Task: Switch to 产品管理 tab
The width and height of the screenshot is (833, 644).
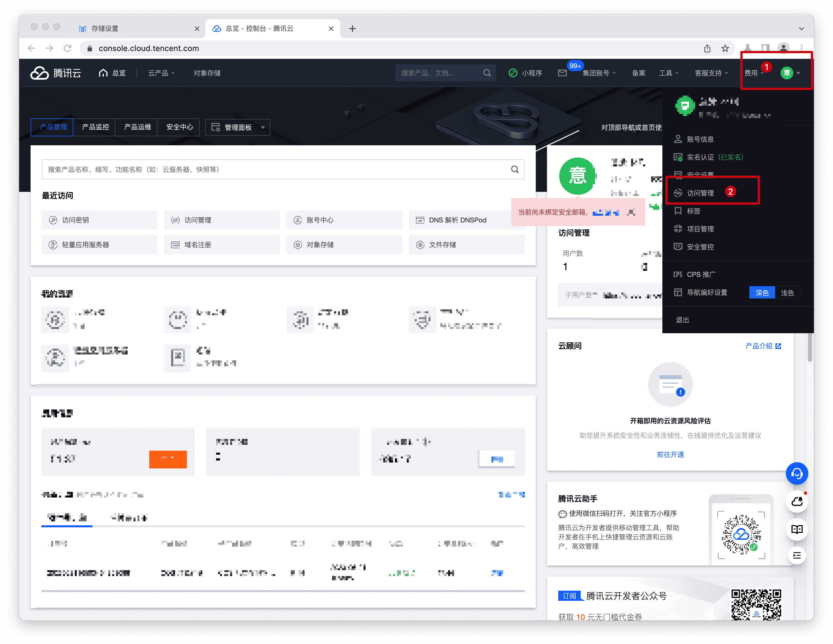Action: pyautogui.click(x=52, y=127)
